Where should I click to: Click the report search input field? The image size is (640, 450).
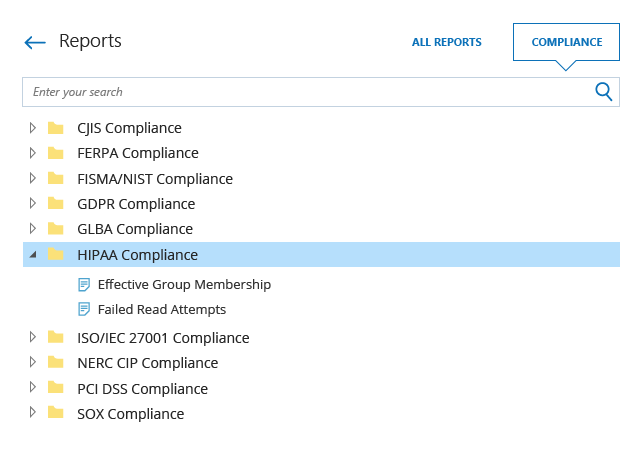300,92
